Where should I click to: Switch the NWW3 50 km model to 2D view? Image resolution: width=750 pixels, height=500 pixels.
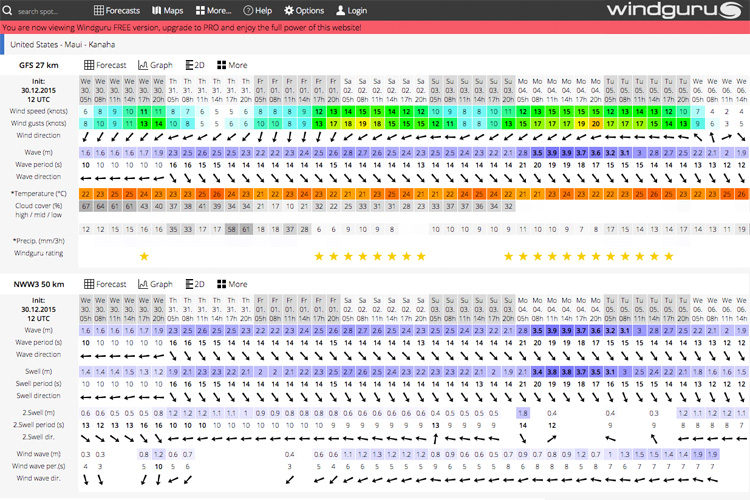195,284
